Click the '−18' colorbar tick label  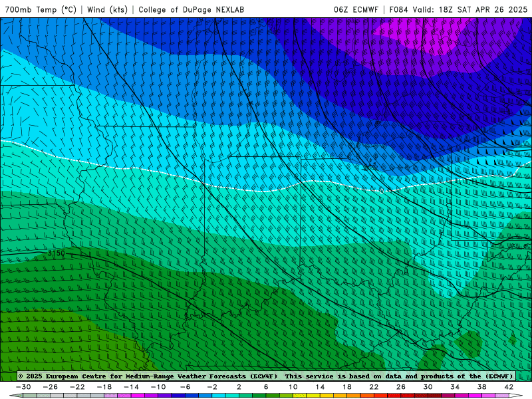click(104, 387)
